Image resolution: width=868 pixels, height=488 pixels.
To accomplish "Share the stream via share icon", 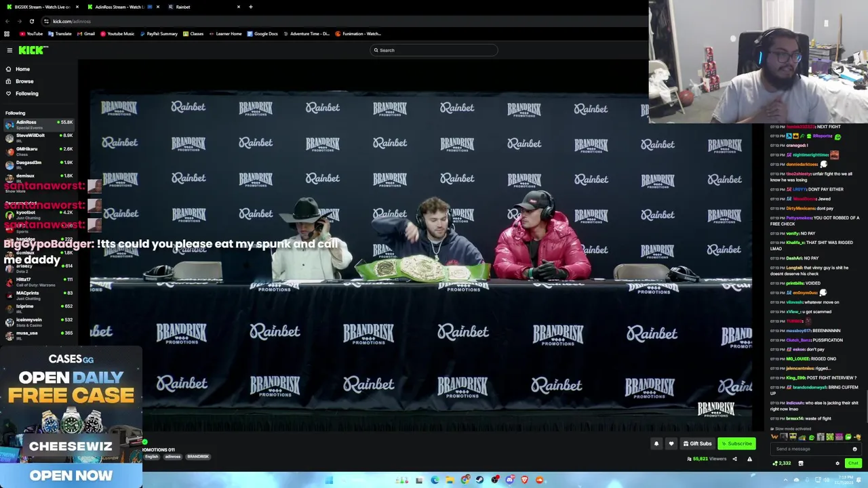I will pyautogui.click(x=734, y=459).
